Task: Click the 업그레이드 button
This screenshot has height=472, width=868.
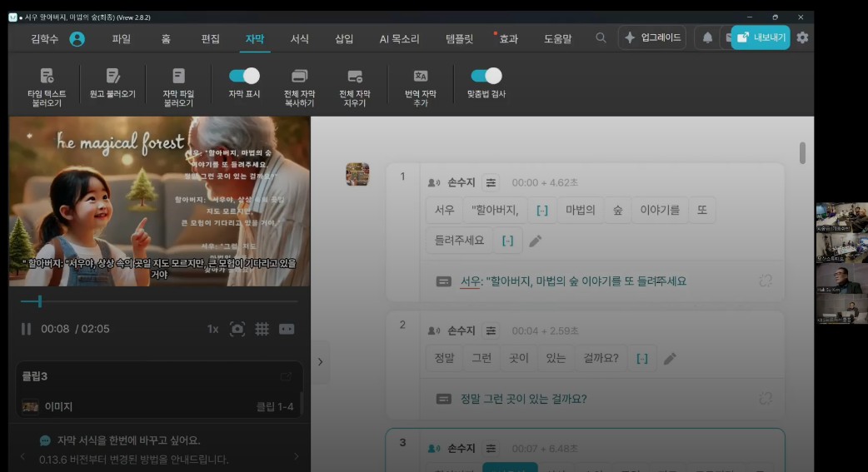Action: coord(652,37)
